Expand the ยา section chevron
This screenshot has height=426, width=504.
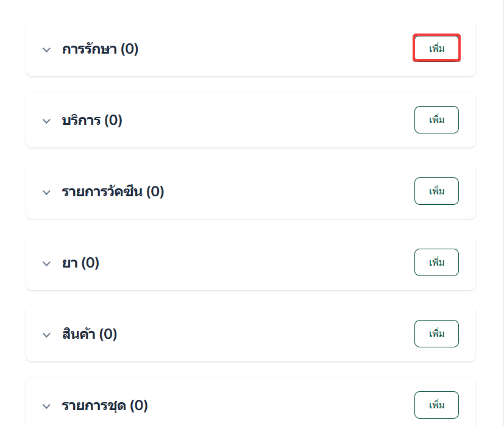[x=46, y=264]
